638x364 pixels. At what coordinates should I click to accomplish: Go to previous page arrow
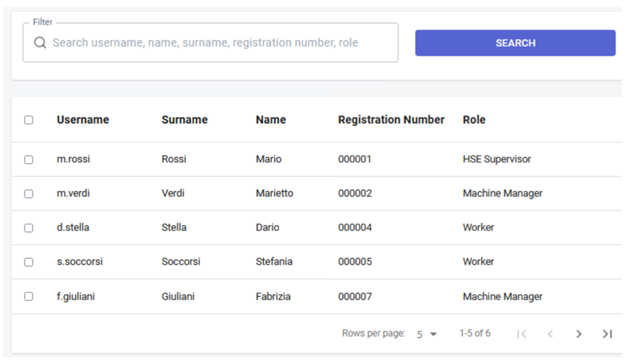coord(550,334)
